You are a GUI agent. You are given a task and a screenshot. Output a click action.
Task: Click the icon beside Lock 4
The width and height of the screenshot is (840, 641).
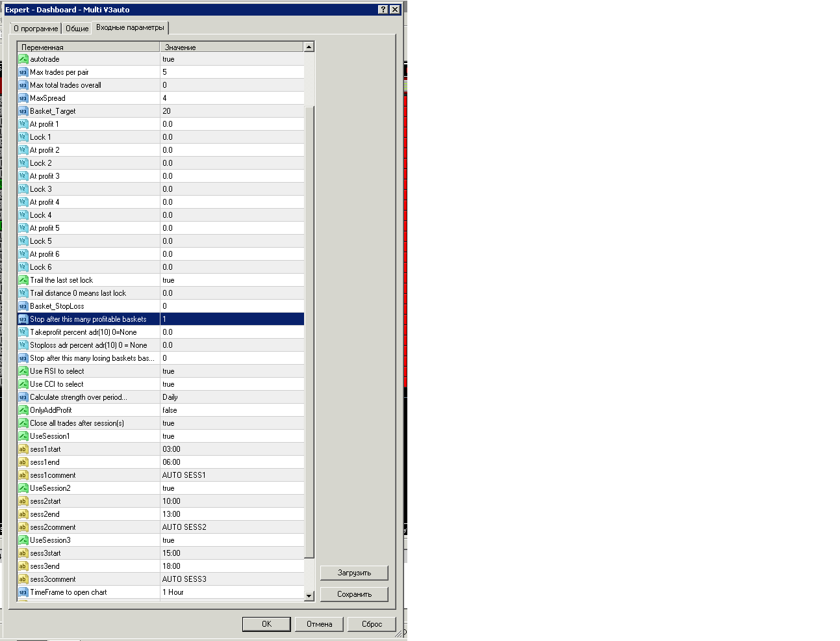23,215
